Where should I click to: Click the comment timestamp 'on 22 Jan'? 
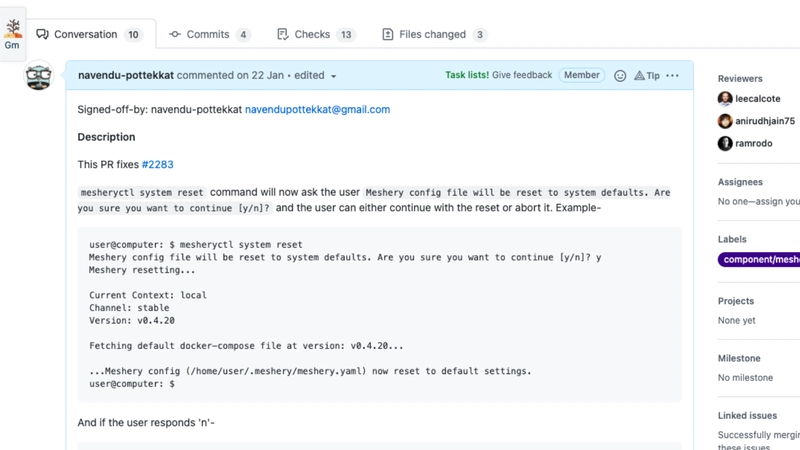point(260,75)
